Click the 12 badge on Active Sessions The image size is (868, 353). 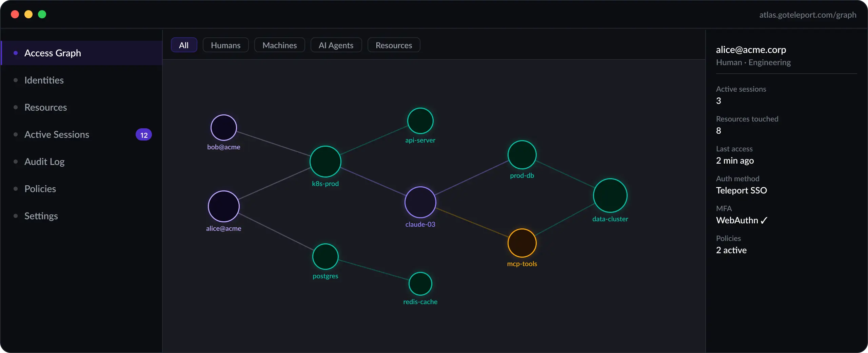[x=144, y=135]
